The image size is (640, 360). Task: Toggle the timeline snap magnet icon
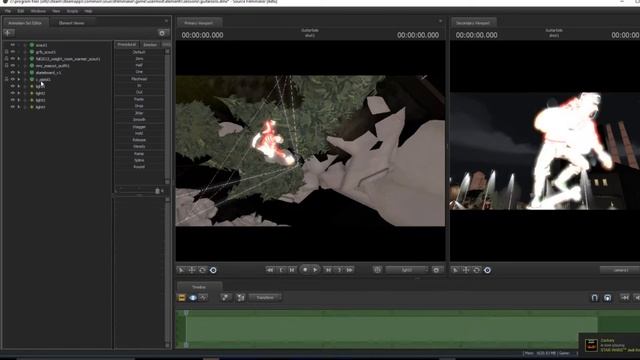pos(595,298)
